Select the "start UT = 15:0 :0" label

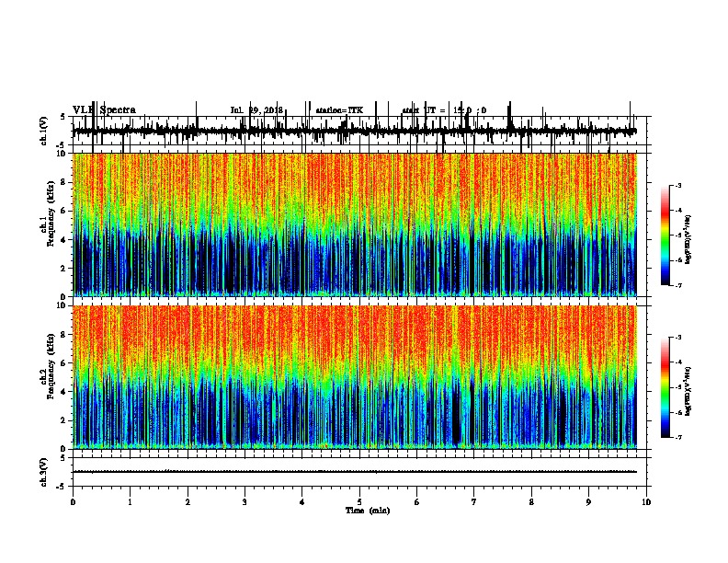pos(444,110)
